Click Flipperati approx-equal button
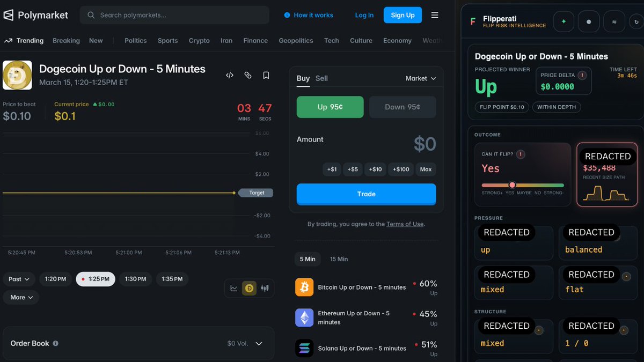The image size is (644, 362). click(x=614, y=21)
